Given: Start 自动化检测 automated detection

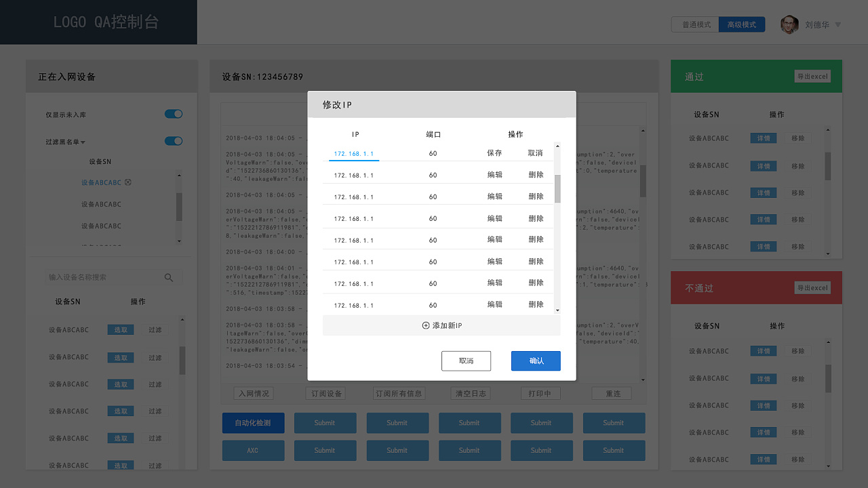Looking at the screenshot, I should click(x=253, y=422).
